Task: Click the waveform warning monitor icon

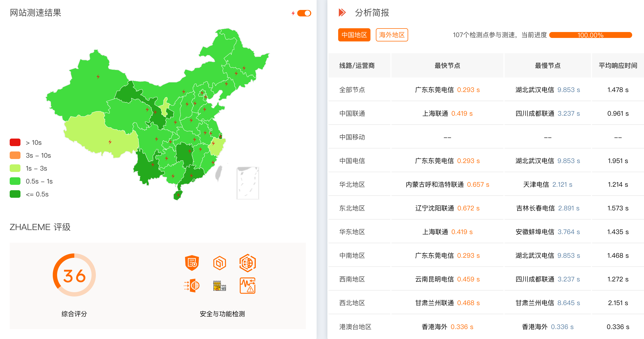Action: (247, 285)
